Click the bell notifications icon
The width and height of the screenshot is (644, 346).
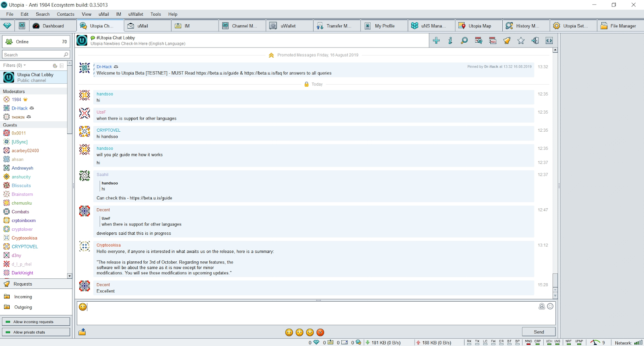click(507, 41)
